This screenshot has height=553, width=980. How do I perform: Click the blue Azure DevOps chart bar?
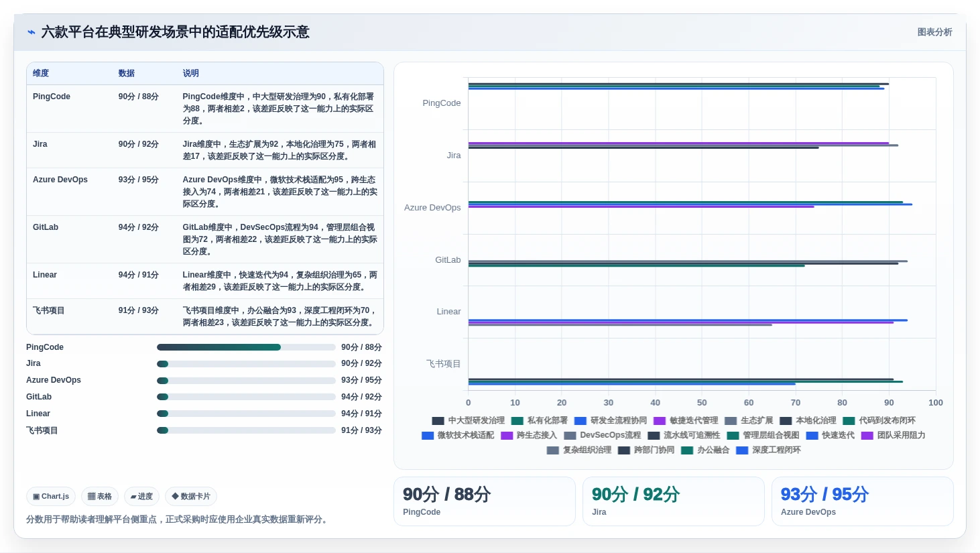pyautogui.click(x=690, y=204)
